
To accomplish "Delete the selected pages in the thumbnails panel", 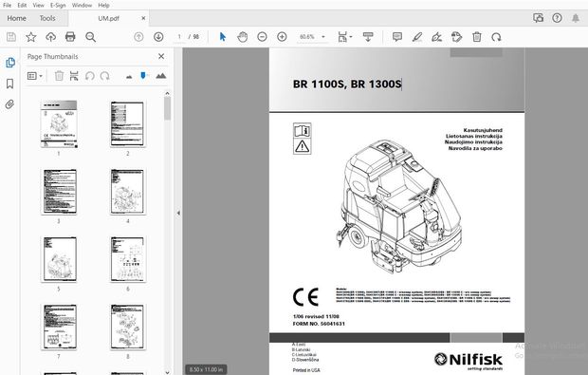I will point(59,76).
